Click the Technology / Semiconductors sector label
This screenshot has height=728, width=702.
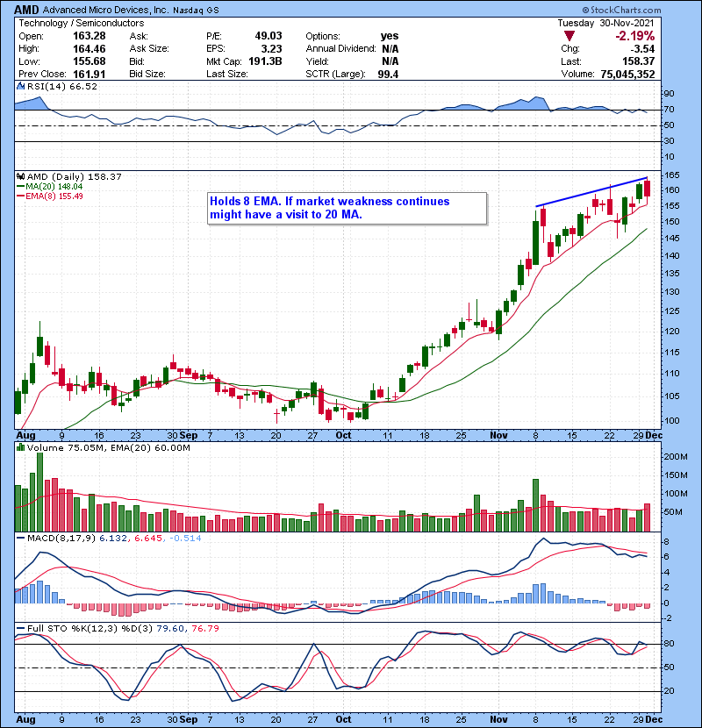(82, 23)
